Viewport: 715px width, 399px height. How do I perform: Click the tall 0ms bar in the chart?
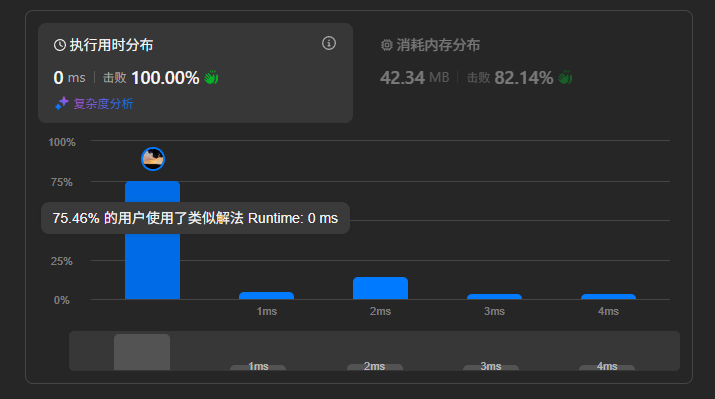(152, 240)
